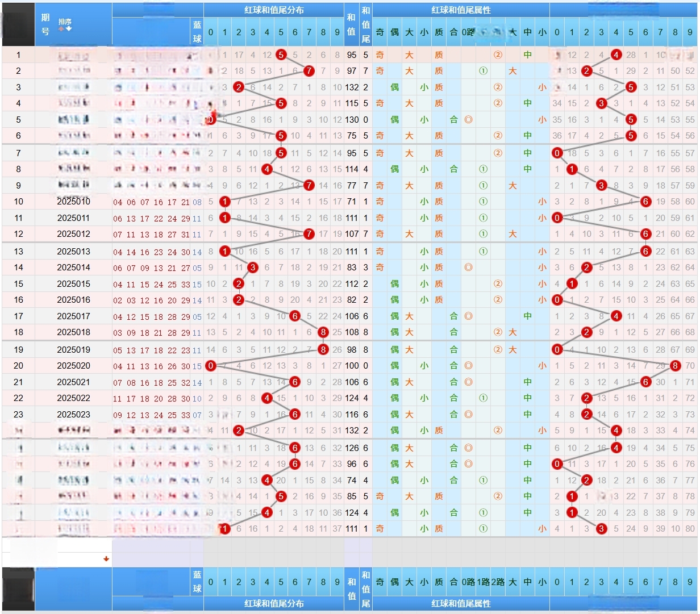Click the 红球和值尾分布 title in the bottom footer
Viewport: 700px width, 614px height.
[x=274, y=604]
